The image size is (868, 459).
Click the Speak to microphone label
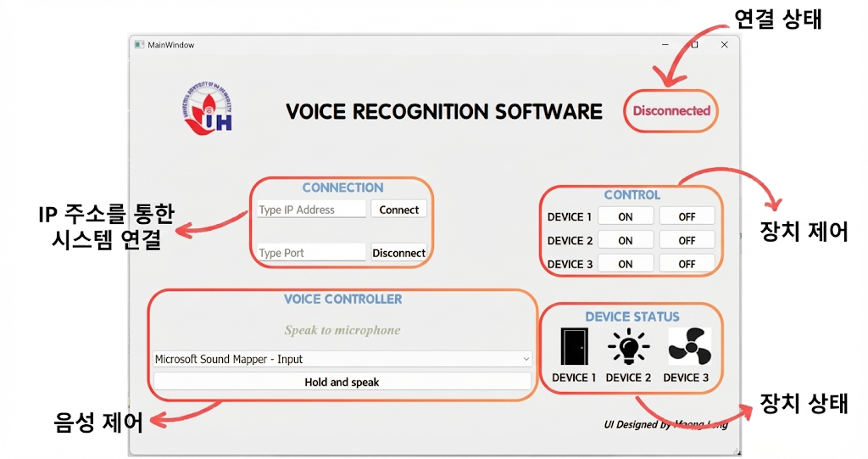coord(342,330)
